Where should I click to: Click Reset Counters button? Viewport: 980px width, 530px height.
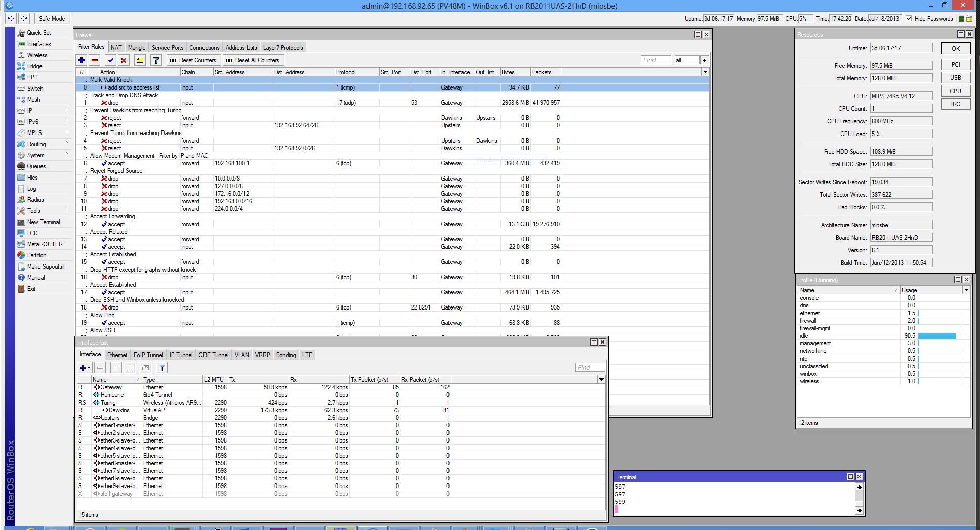point(193,60)
